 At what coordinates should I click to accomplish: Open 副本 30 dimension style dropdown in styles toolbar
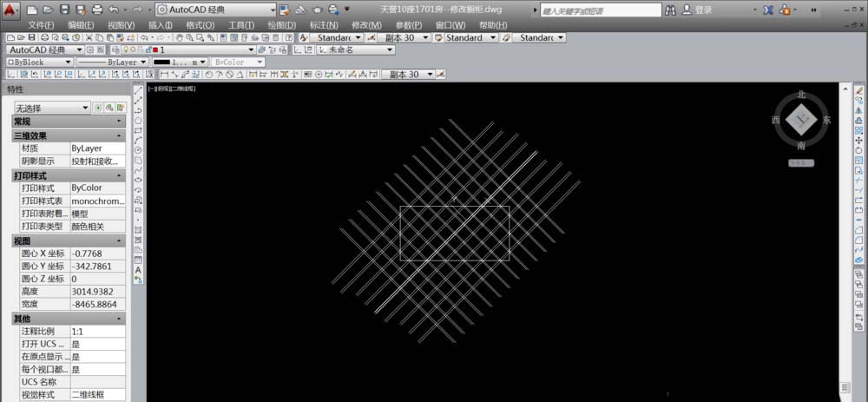tap(404, 37)
